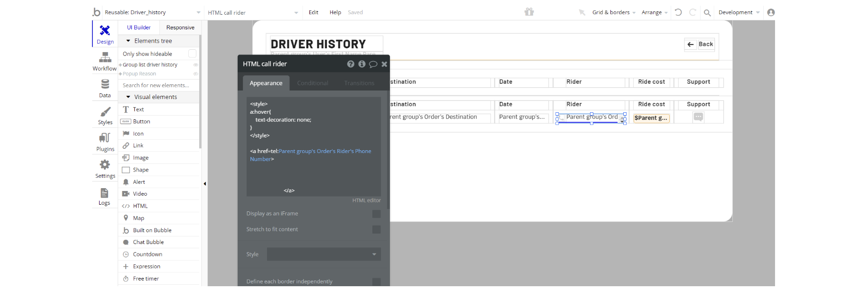Screen dimensions: 868x290
Task: Click the Back button on canvas
Action: [700, 44]
